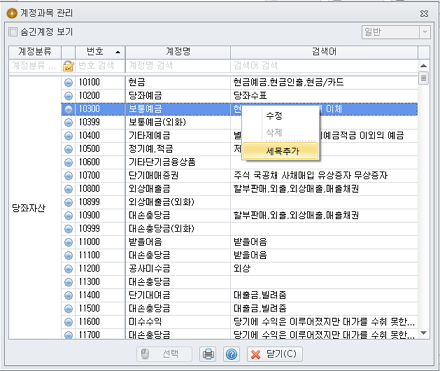
Task: Click the blue icon in row 10100
Action: 68,83
